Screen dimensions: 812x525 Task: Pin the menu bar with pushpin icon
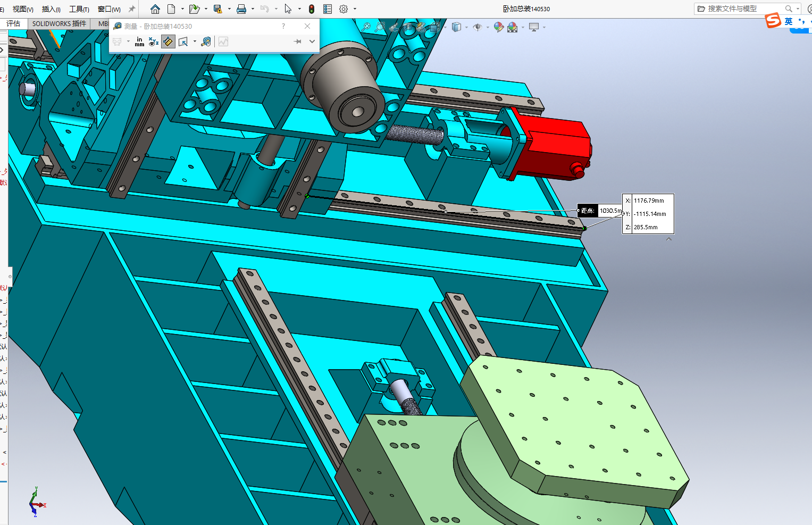[x=132, y=9]
